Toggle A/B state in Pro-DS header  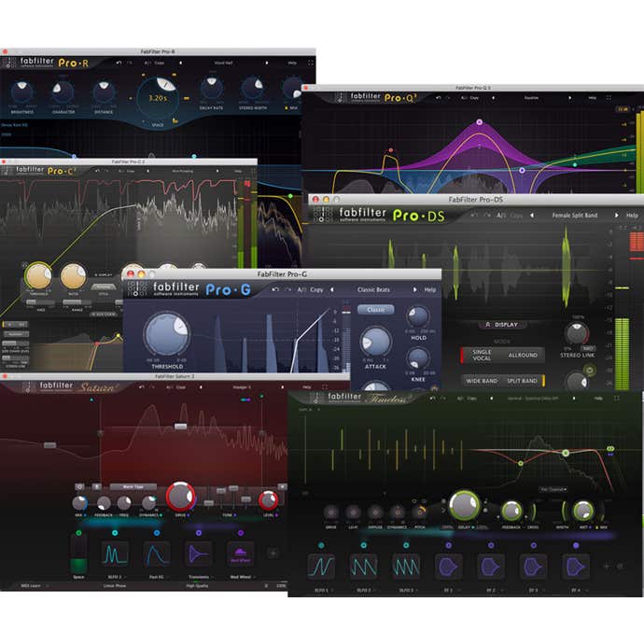pos(501,216)
